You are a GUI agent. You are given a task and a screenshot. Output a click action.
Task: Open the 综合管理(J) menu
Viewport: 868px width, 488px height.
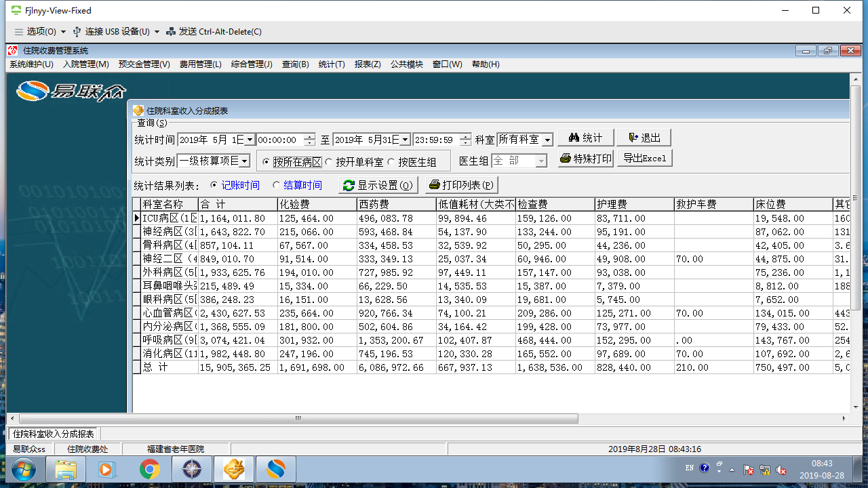[252, 64]
